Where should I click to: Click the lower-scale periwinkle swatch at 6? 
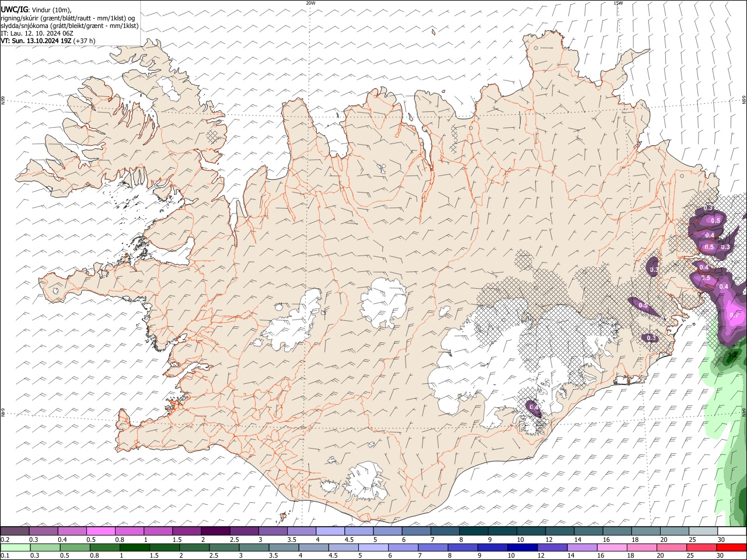[x=402, y=547]
